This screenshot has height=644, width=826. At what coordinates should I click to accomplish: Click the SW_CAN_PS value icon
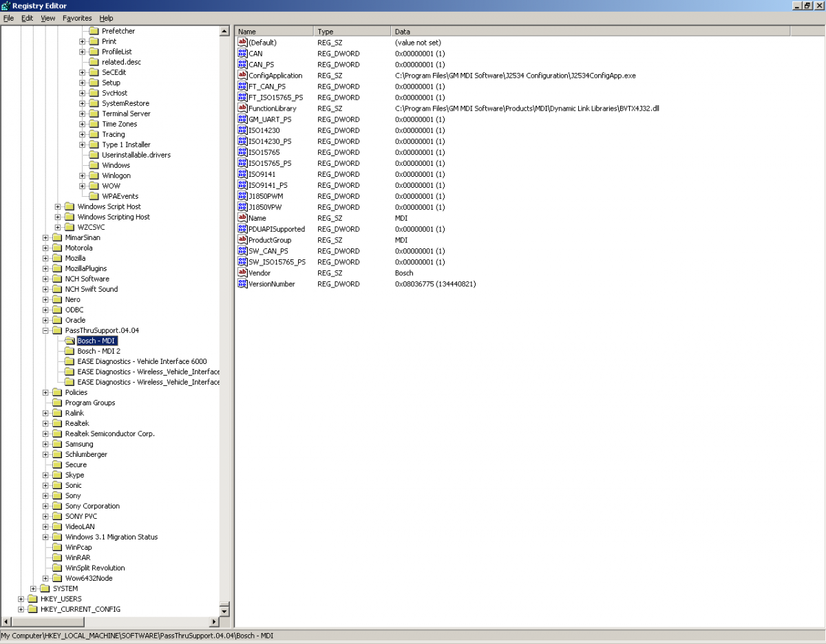click(x=242, y=251)
